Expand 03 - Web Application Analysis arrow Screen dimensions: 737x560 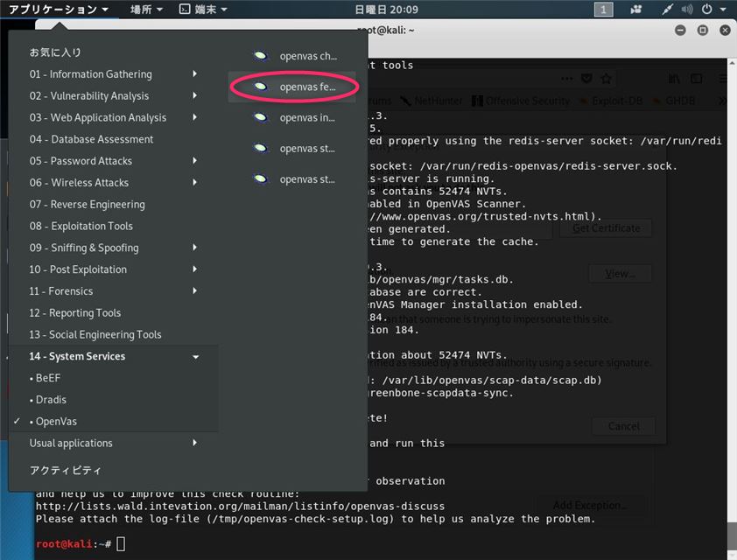(194, 117)
